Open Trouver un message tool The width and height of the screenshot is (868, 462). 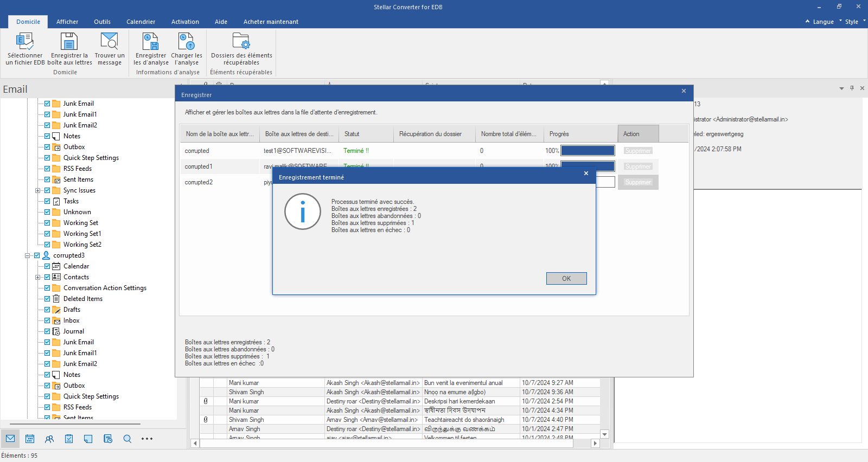(109, 42)
